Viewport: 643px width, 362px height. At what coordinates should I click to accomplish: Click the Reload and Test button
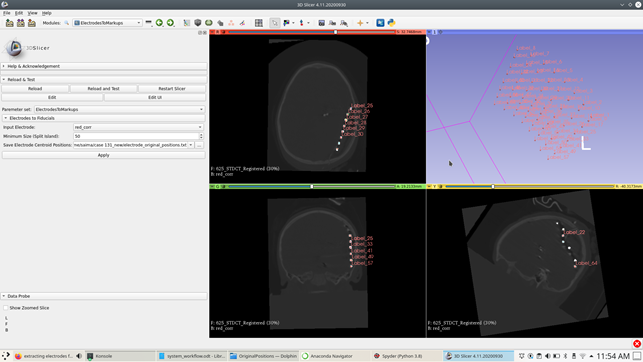(103, 89)
